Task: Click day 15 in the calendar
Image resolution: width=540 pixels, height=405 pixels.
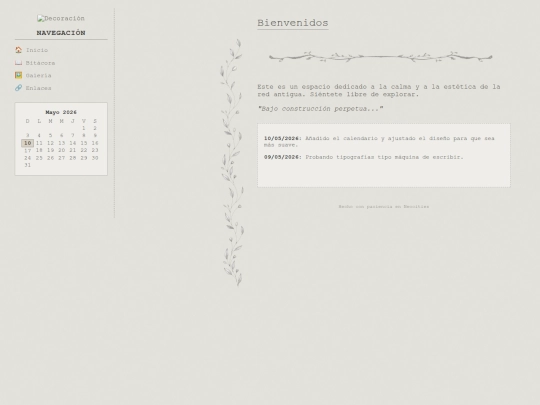Action: point(84,143)
